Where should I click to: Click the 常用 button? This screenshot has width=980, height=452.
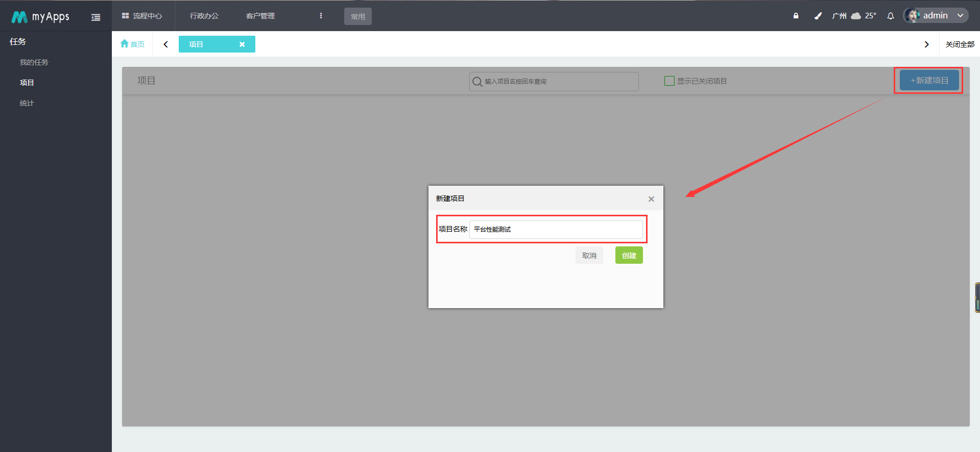point(358,16)
